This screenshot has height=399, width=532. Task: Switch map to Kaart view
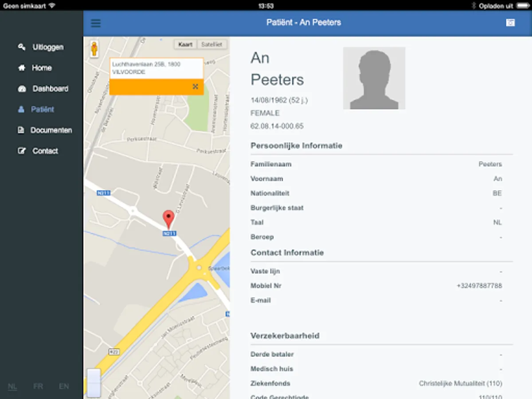185,44
